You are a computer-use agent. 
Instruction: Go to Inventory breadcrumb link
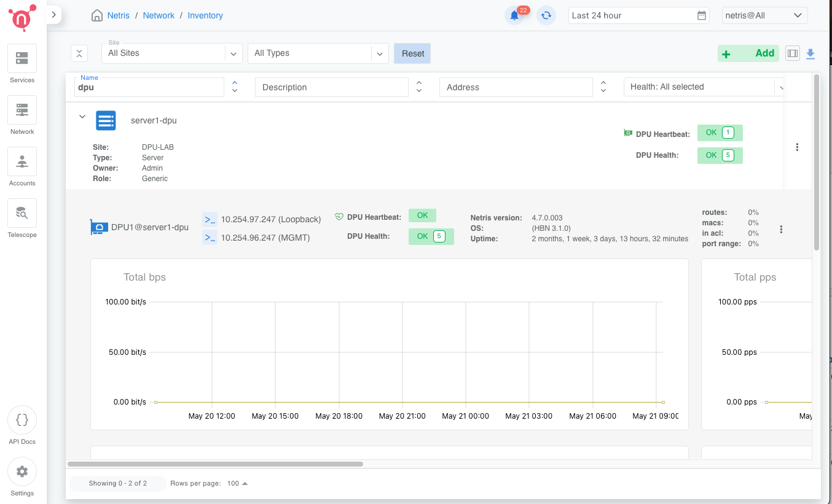205,15
